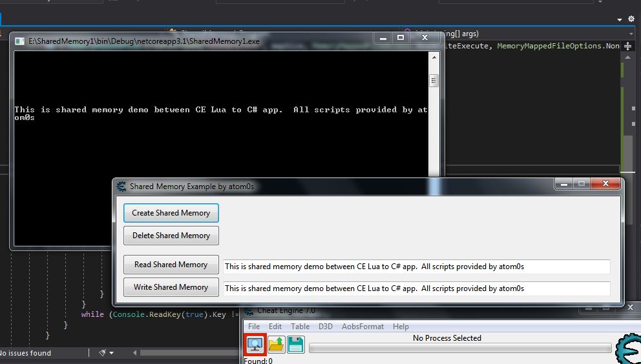Click the Read Shared Memory button
Screen dimensions: 641x364
point(171,265)
